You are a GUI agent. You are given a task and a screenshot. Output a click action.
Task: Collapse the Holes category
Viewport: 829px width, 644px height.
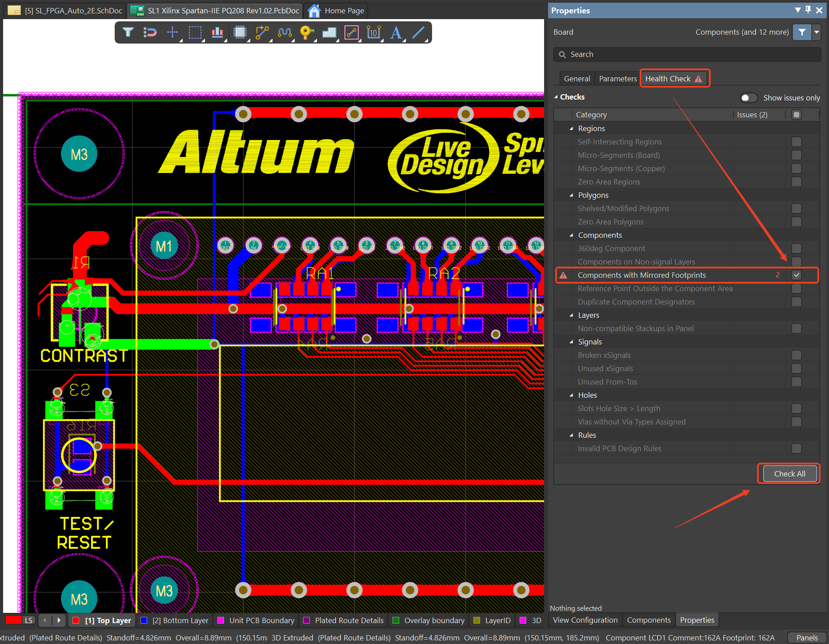(572, 395)
